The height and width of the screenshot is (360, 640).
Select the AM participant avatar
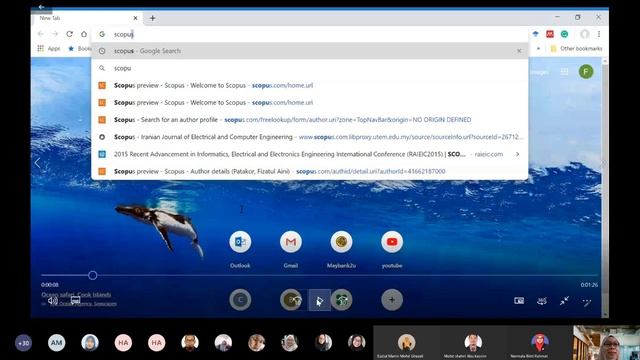56,343
